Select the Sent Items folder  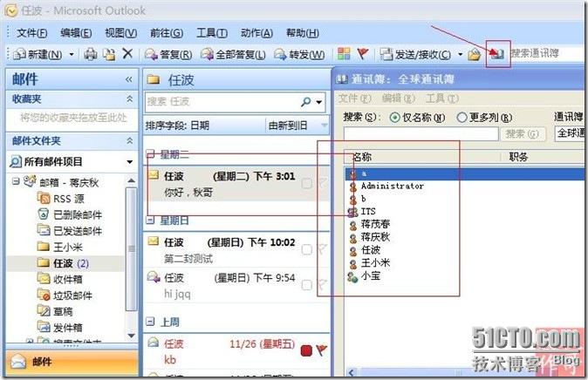(x=70, y=230)
